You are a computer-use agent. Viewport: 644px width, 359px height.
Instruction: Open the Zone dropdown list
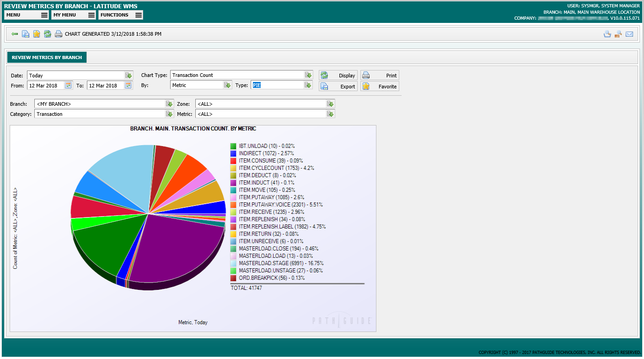pos(330,104)
